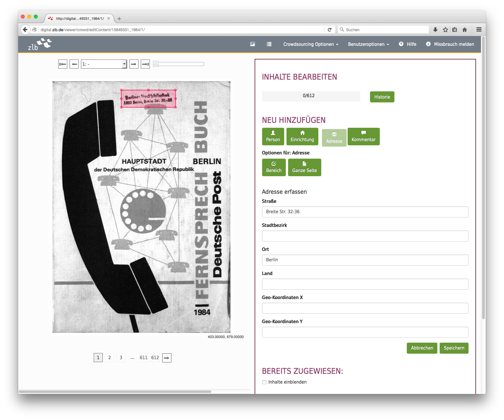
Task: Open the image view icon in header
Action: pyautogui.click(x=252, y=44)
